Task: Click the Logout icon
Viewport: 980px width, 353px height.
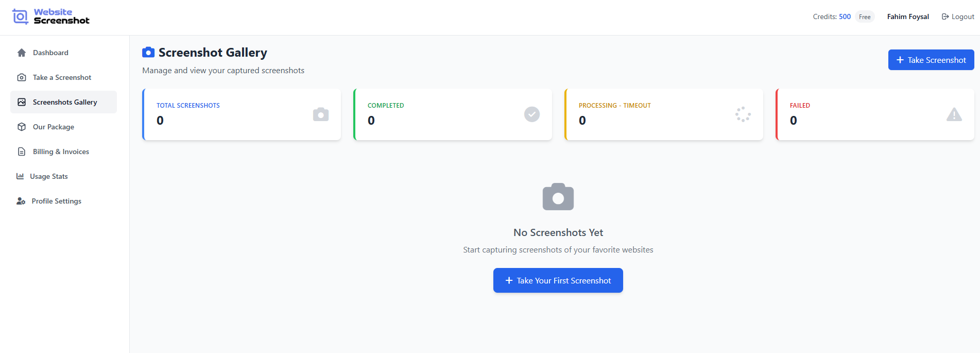Action: click(943, 16)
